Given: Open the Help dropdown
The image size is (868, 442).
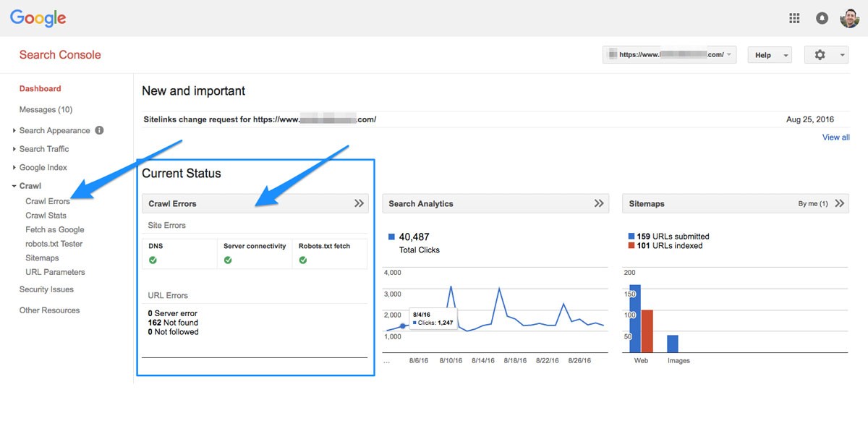Looking at the screenshot, I should [769, 54].
